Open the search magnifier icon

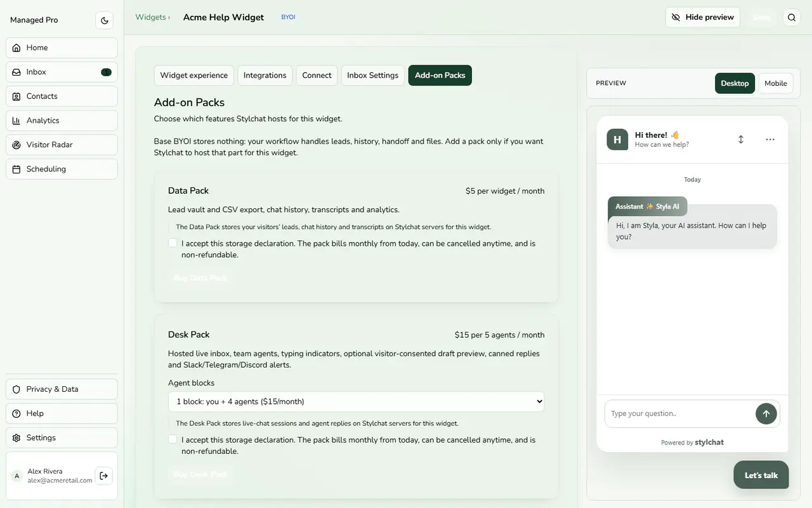coord(792,18)
